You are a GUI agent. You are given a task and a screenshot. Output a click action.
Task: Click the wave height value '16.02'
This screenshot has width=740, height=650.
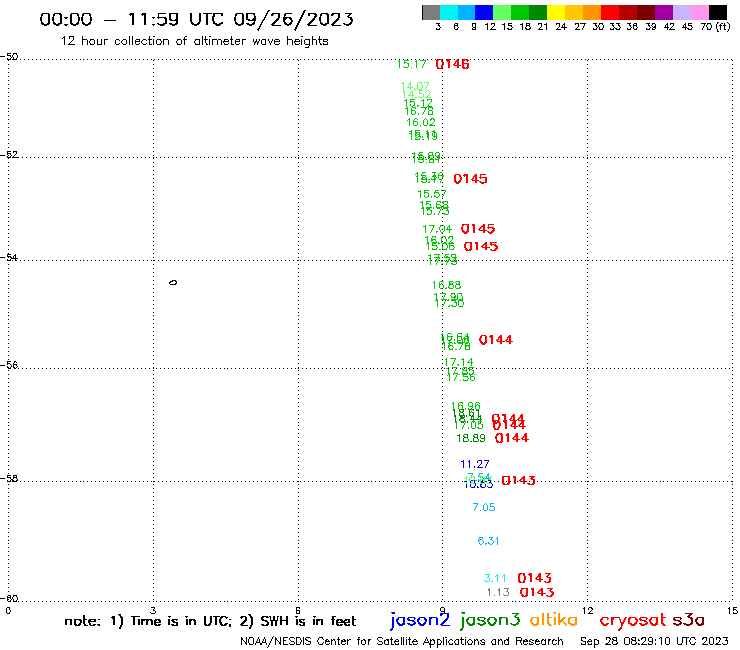[421, 122]
